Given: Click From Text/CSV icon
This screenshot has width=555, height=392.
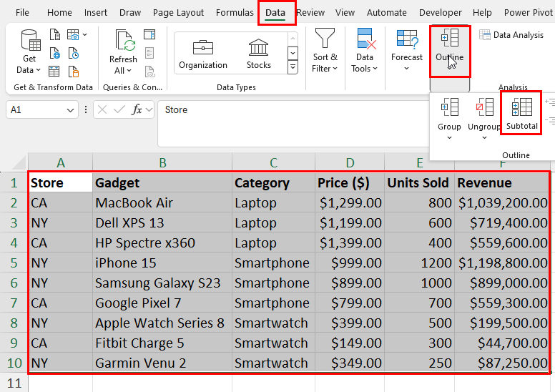Looking at the screenshot, I should [55, 35].
